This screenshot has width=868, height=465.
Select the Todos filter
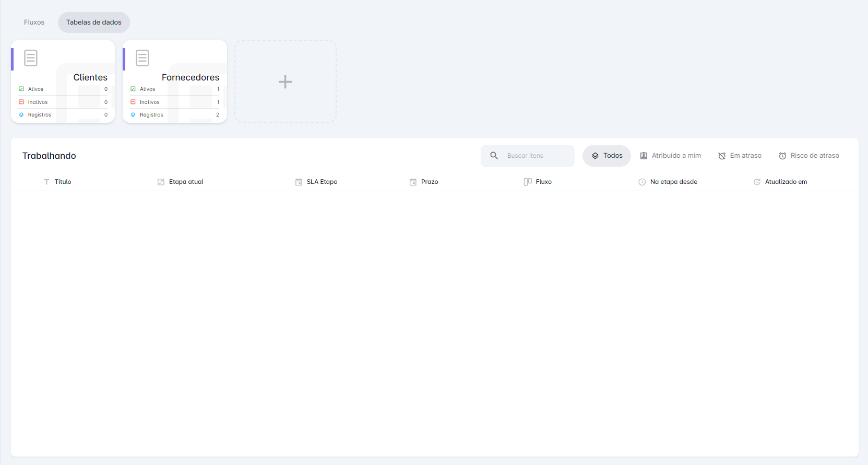tap(607, 156)
